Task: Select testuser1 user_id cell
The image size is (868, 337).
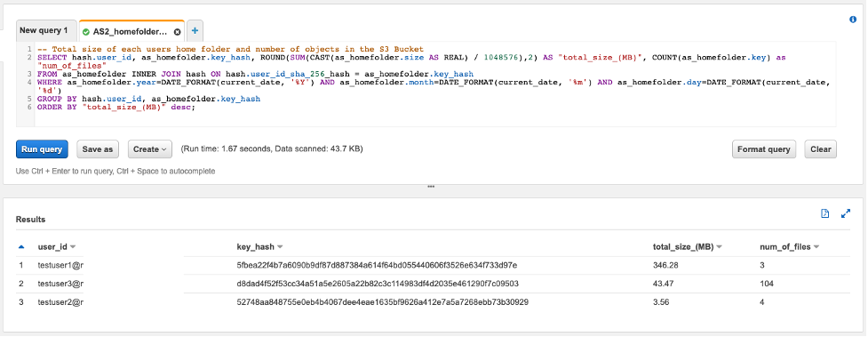Action: pos(60,266)
